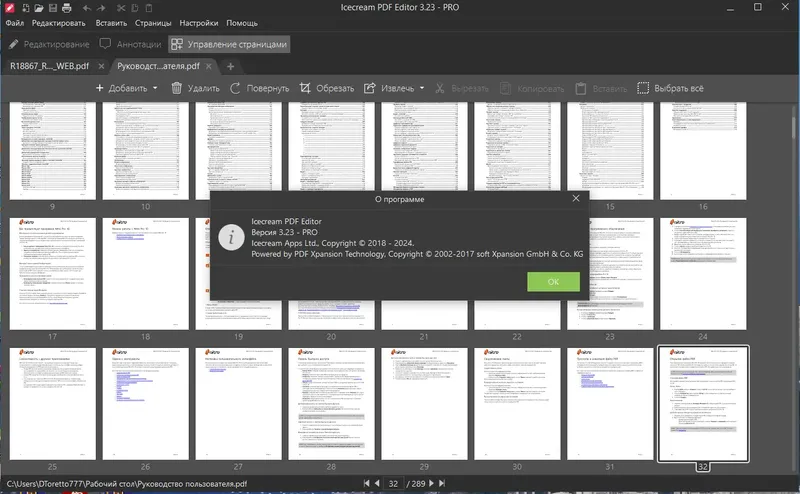Open a new tab with plus icon

pos(231,66)
